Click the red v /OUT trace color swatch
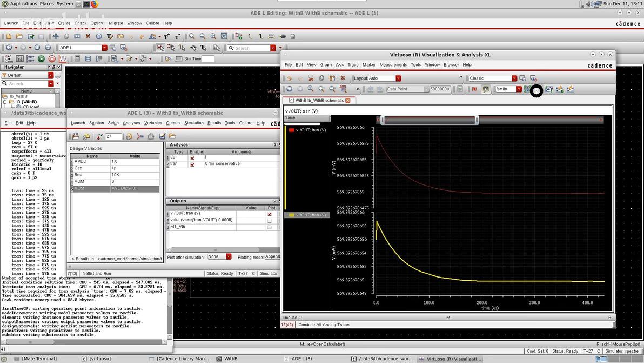The height and width of the screenshot is (363, 644). [292, 130]
